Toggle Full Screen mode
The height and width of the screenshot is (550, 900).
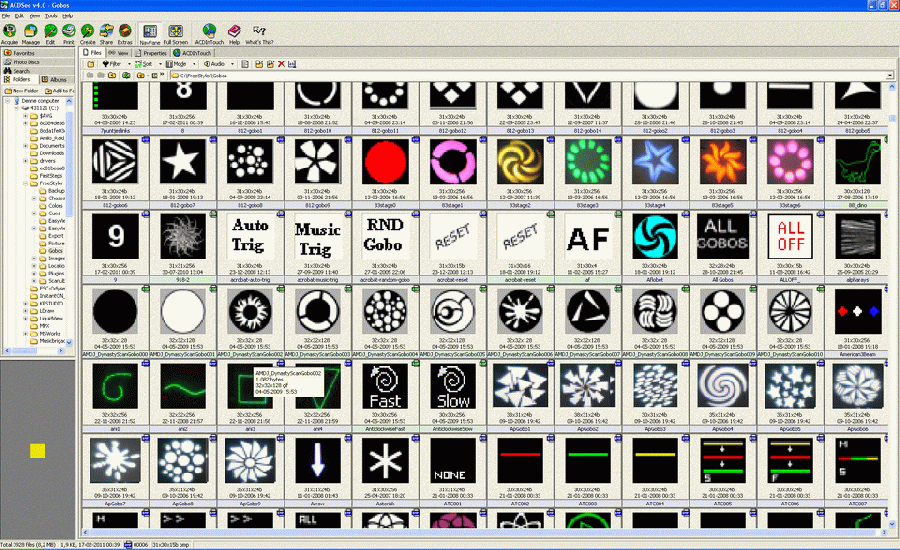point(175,34)
